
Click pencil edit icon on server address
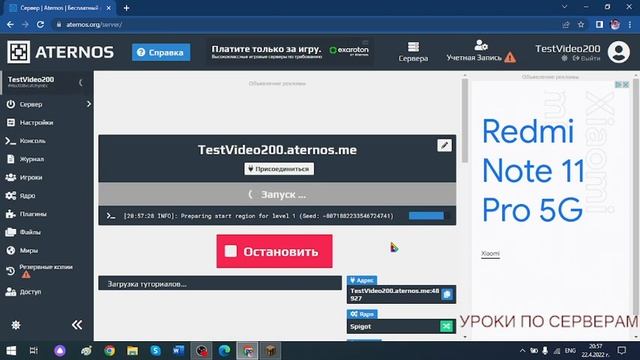click(x=444, y=145)
